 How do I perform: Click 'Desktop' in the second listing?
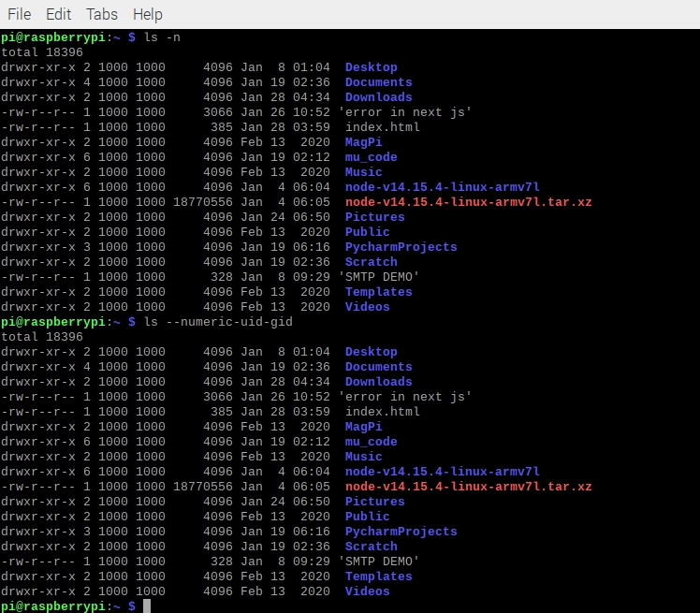[x=371, y=352]
